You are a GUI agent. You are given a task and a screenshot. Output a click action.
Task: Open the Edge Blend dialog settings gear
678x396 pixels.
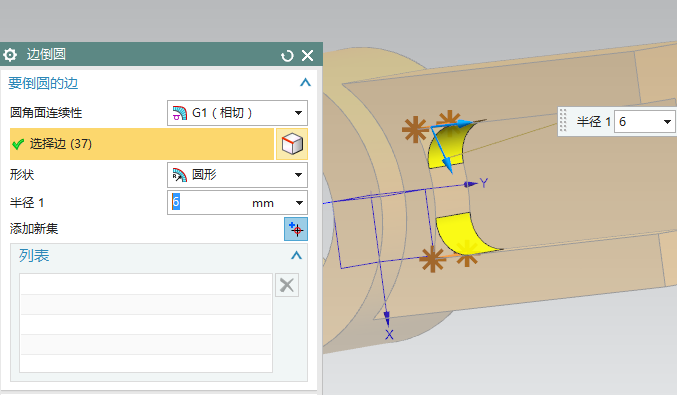click(x=10, y=55)
